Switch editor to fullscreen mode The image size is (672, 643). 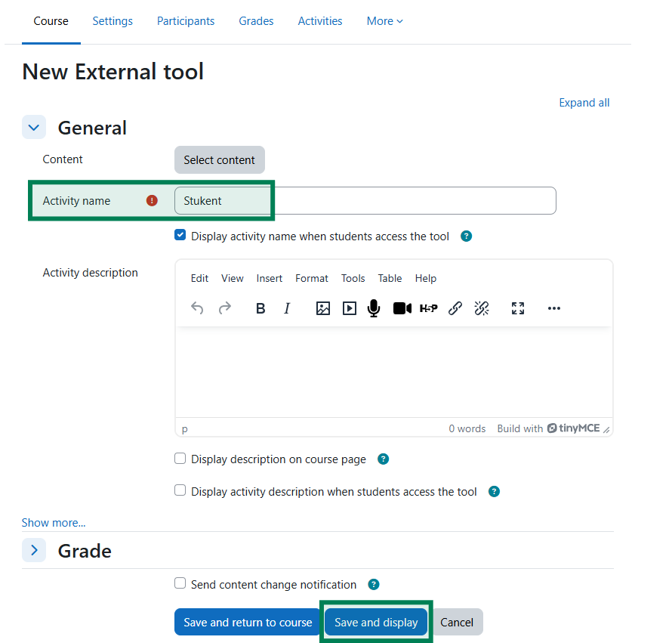click(x=518, y=308)
